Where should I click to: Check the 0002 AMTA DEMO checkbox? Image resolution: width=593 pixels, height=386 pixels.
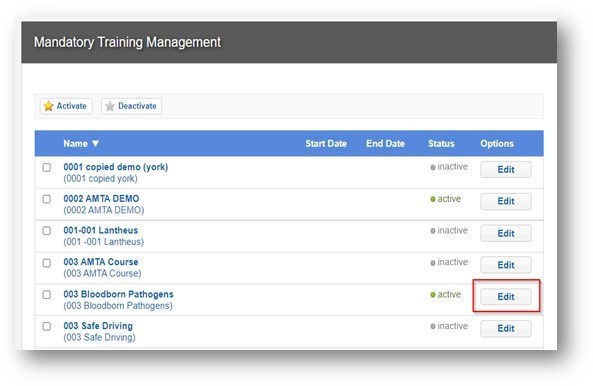click(x=47, y=199)
